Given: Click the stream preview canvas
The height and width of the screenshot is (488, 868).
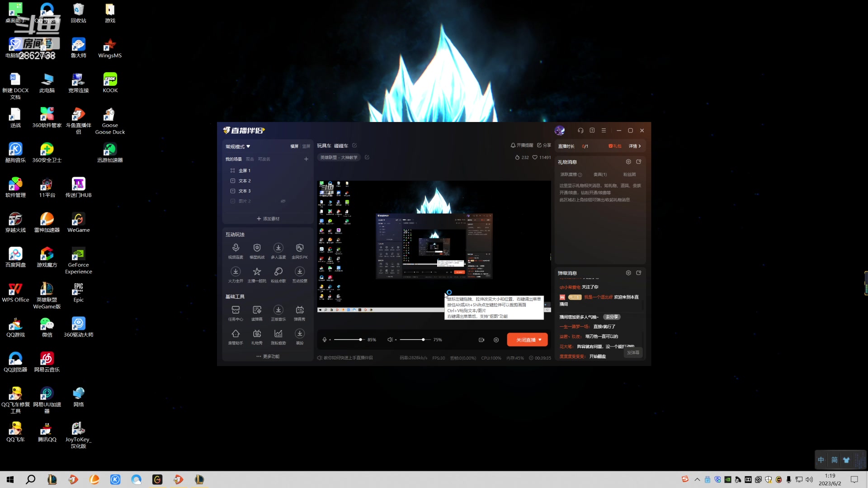Looking at the screenshot, I should point(434,246).
